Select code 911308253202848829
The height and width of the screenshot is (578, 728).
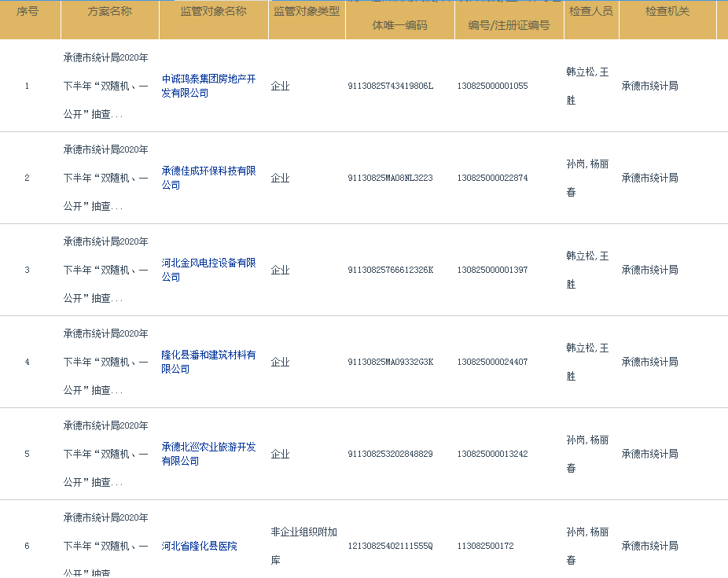coord(391,454)
